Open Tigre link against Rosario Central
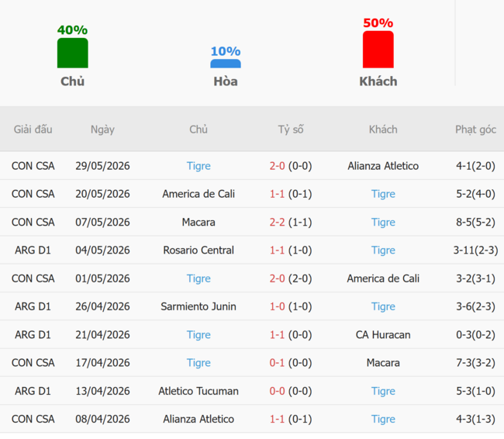The image size is (504, 439). coord(383,251)
